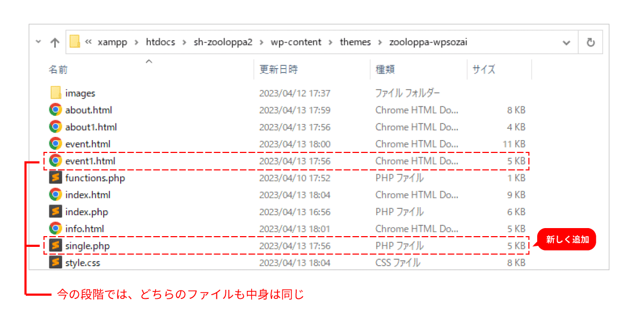Click the Chrome icon beside about1.html
The width and height of the screenshot is (644, 322).
55,127
